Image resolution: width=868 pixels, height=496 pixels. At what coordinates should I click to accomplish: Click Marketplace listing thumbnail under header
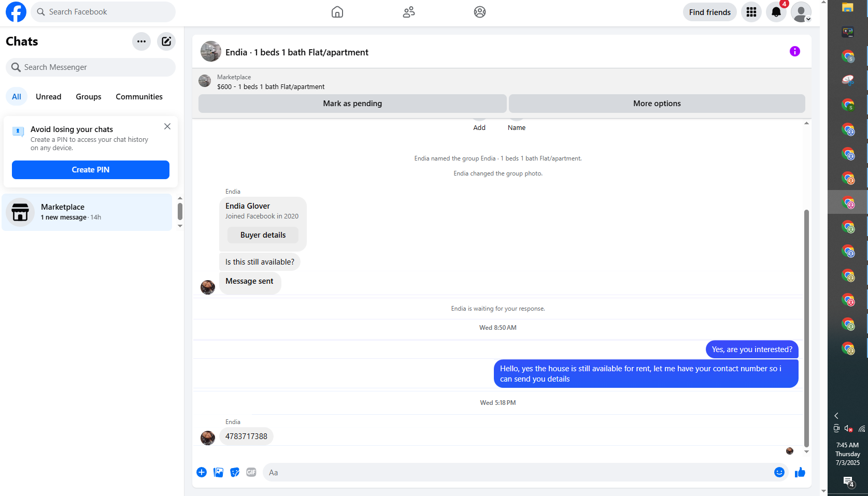(205, 81)
